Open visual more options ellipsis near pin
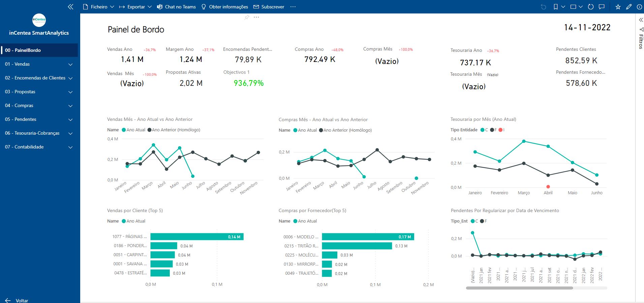 pyautogui.click(x=256, y=17)
